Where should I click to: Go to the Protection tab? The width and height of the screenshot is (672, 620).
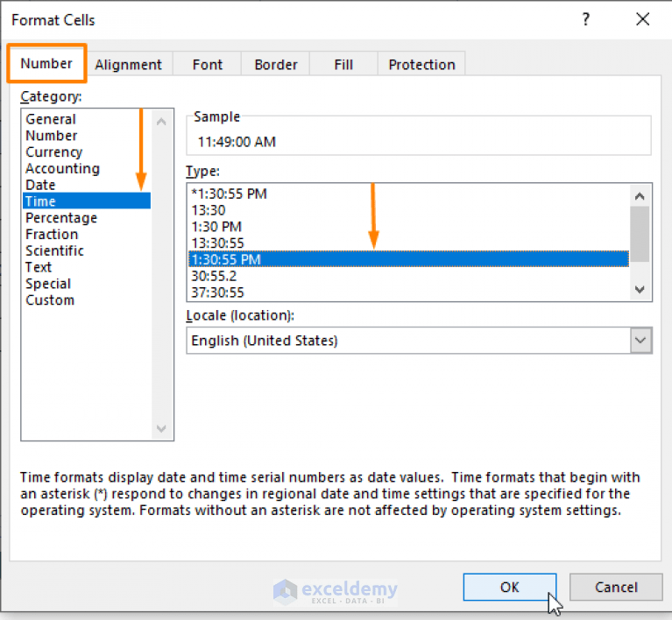421,64
